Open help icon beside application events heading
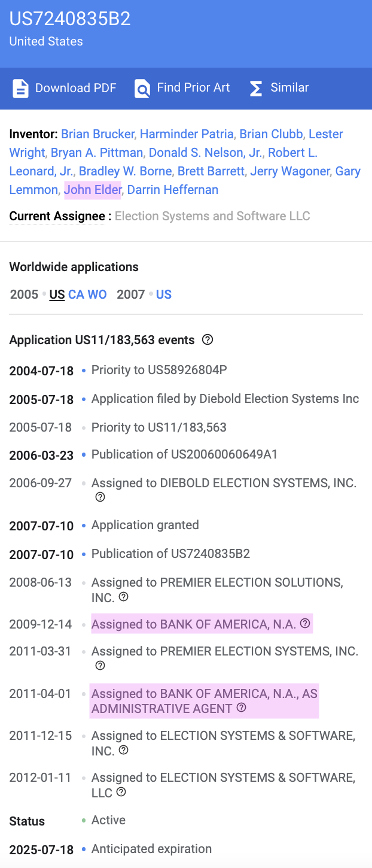The image size is (372, 868). point(208,340)
